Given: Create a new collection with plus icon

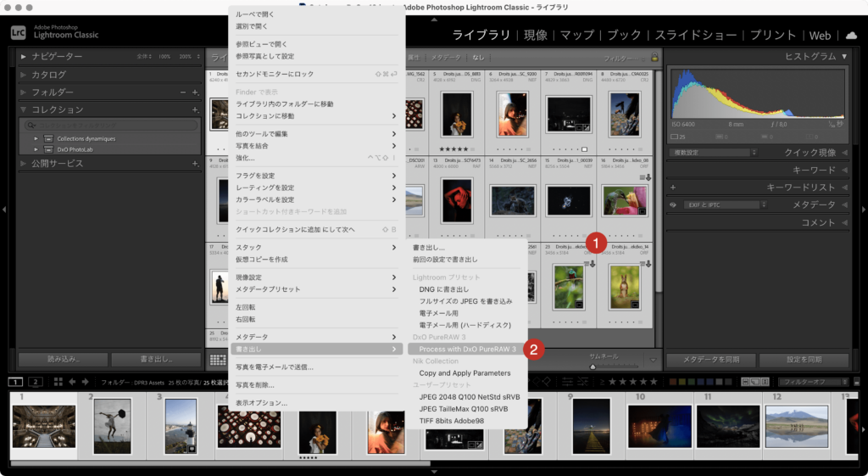Looking at the screenshot, I should [195, 109].
